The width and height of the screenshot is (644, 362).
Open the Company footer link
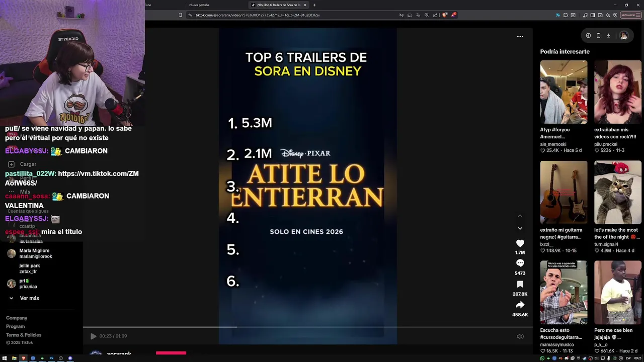point(17,318)
